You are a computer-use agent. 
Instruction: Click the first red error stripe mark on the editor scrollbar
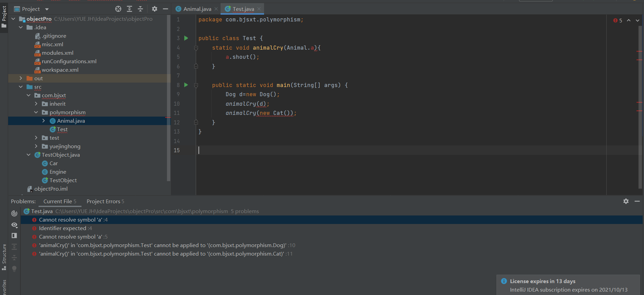point(639,51)
